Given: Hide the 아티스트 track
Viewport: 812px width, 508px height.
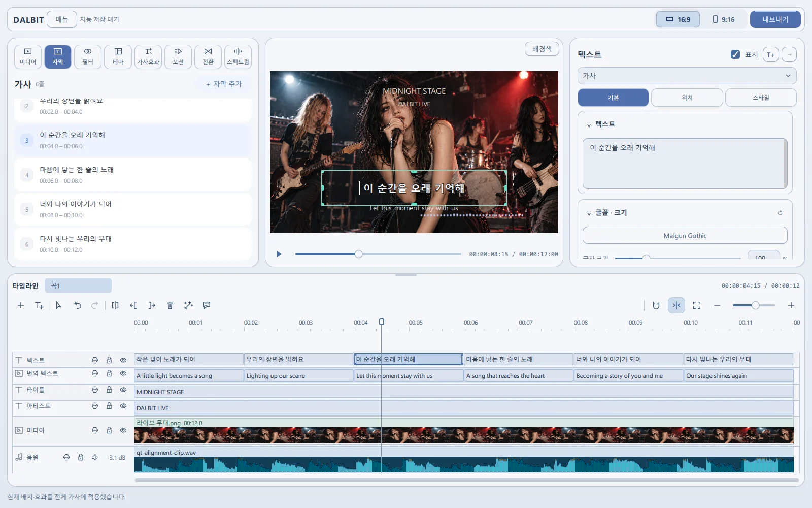Looking at the screenshot, I should 123,406.
